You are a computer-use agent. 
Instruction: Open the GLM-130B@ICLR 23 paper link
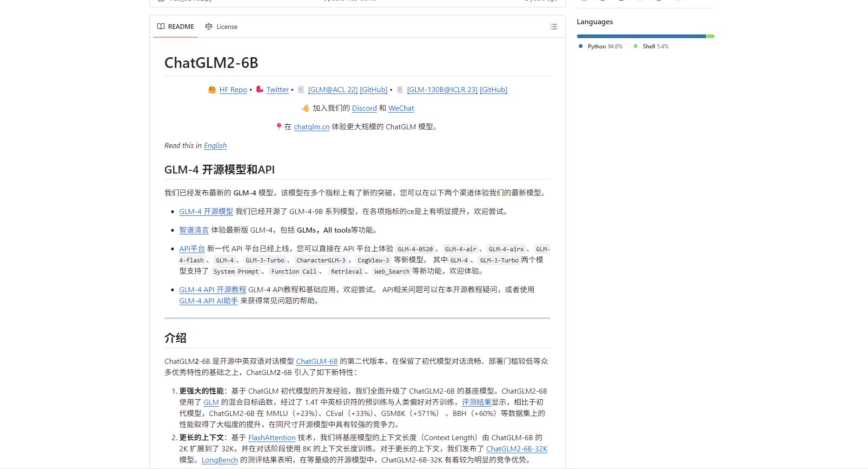click(x=442, y=90)
